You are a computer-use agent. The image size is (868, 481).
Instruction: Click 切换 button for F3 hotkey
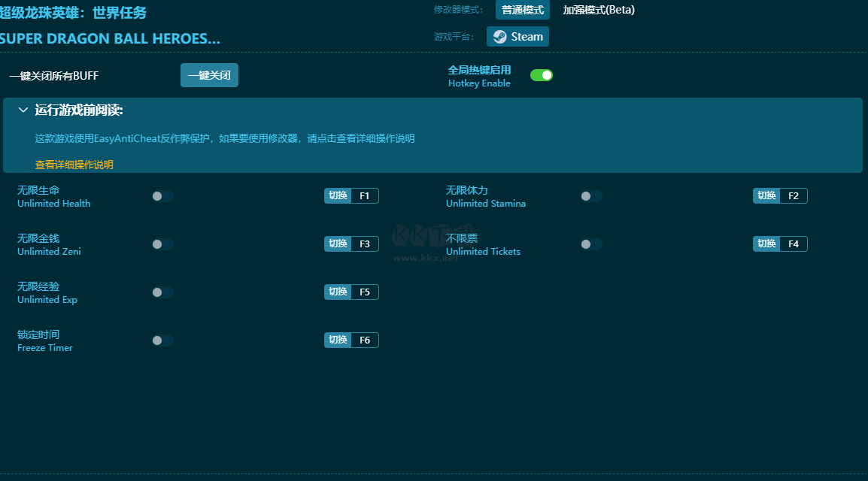pyautogui.click(x=338, y=244)
